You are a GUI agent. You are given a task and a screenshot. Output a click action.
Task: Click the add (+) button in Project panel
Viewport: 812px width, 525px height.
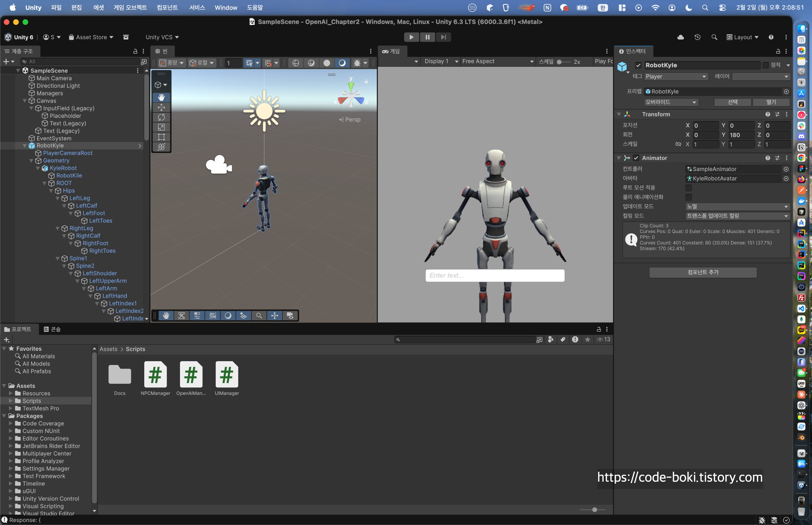coord(6,340)
